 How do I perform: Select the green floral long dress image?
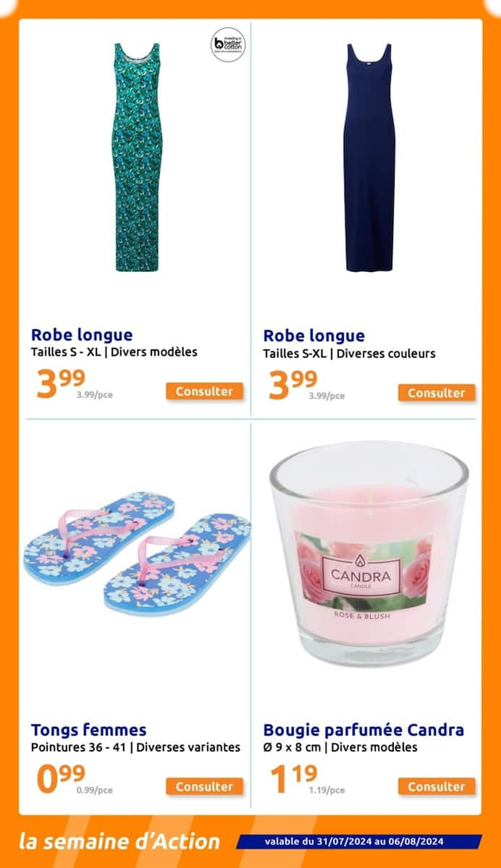(136, 157)
